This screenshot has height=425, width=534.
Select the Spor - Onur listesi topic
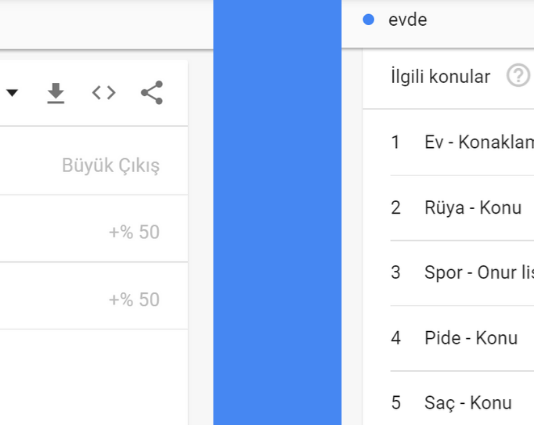pyautogui.click(x=479, y=273)
